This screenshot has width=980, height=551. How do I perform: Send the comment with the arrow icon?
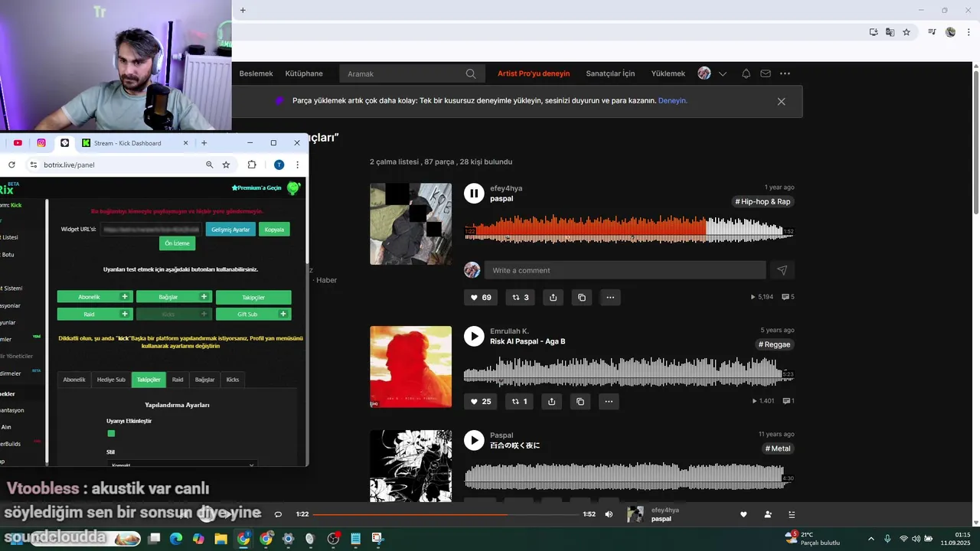[782, 270]
